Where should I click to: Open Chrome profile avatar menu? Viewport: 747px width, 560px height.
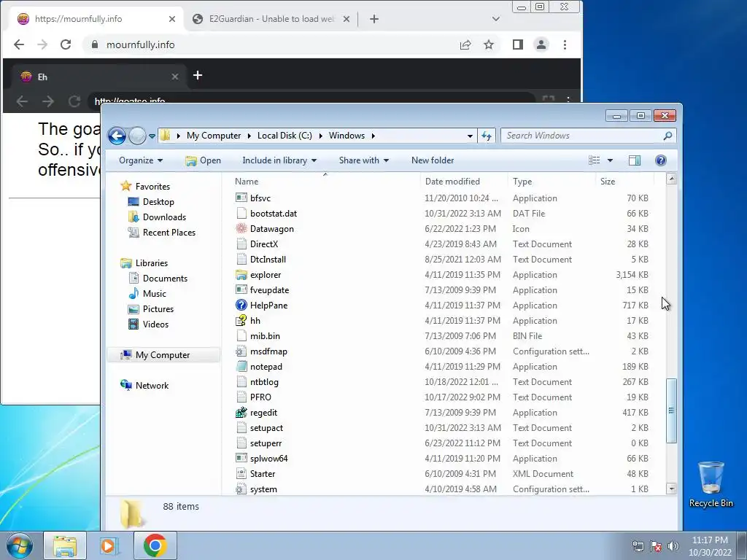pos(541,44)
